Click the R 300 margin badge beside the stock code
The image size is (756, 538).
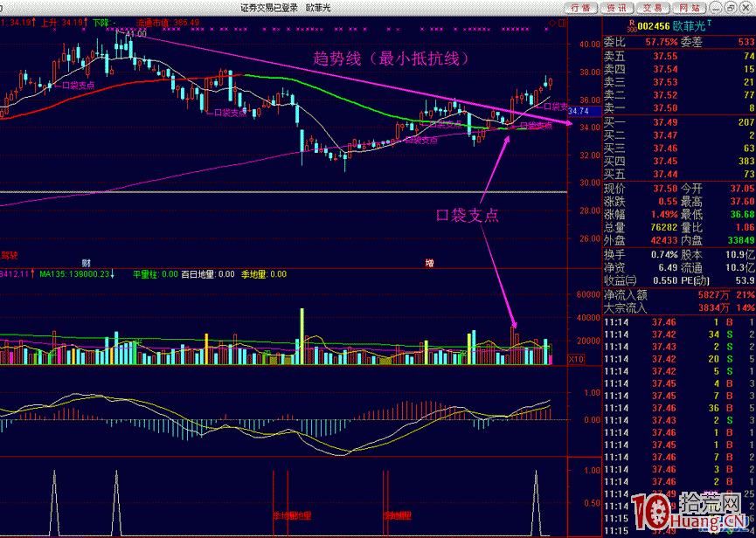pos(631,25)
